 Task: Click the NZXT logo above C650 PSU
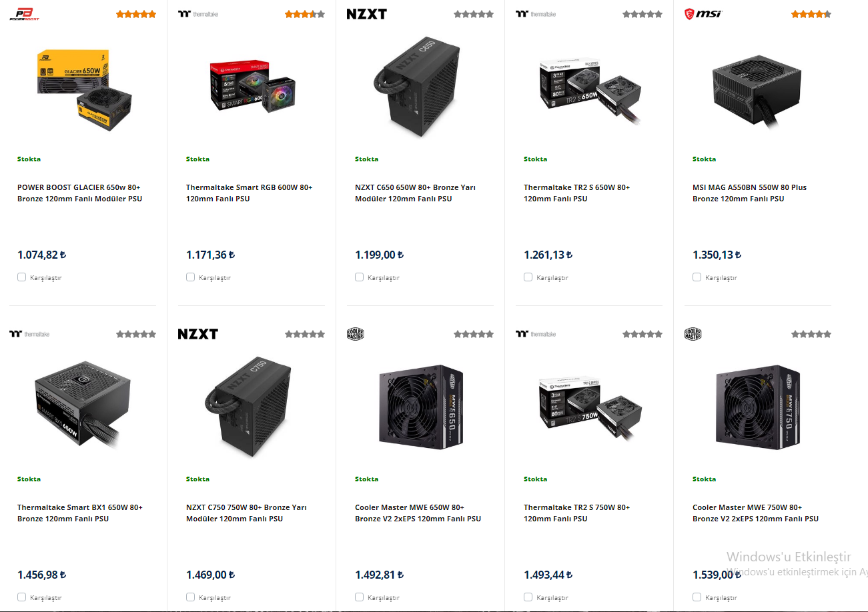pyautogui.click(x=366, y=14)
